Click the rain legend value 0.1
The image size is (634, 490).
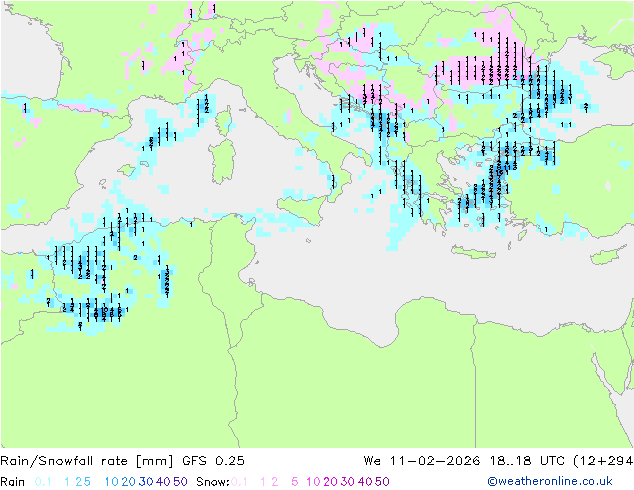[43, 482]
